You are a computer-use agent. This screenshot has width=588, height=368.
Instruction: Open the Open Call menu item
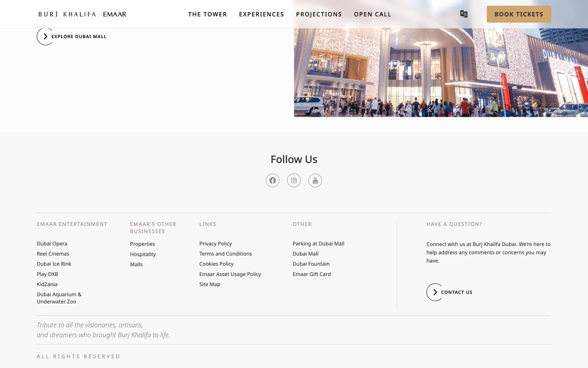tap(373, 14)
